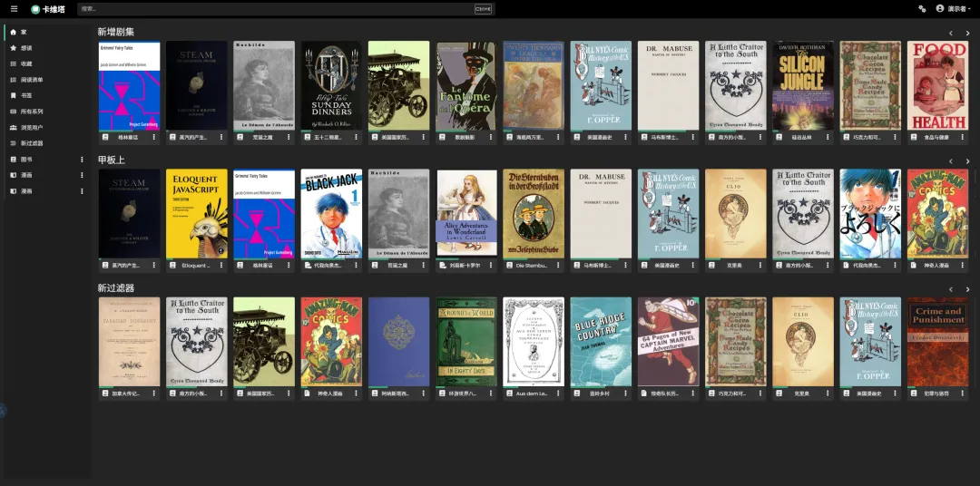Viewport: 980px width, 486px height.
Task: Open three-dot menu on Die Sternbu... card
Action: click(558, 265)
